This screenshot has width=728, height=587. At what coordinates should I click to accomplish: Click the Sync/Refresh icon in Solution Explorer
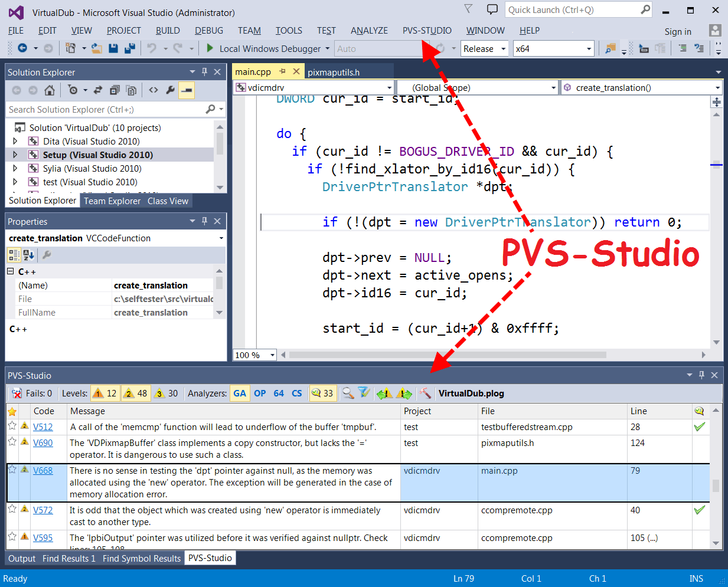pos(98,90)
